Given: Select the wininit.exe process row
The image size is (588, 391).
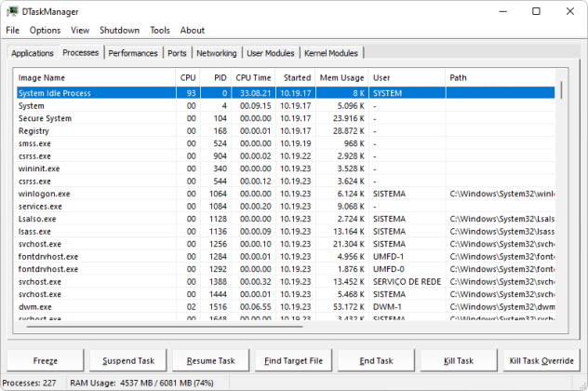Looking at the screenshot, I should click(x=286, y=169).
